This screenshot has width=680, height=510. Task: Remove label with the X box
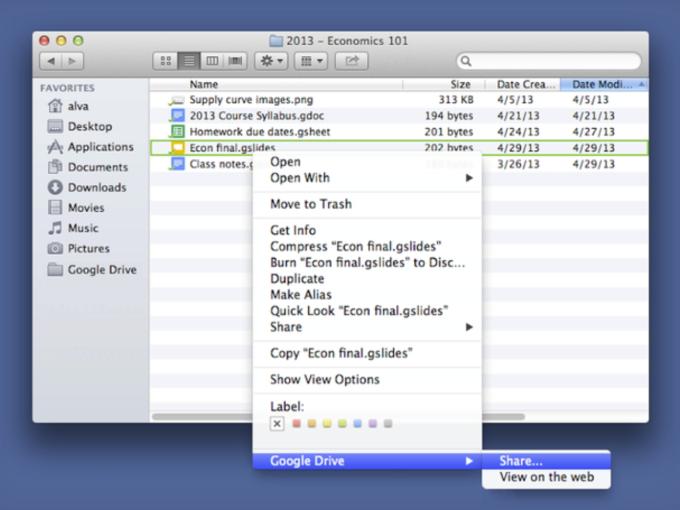(277, 423)
